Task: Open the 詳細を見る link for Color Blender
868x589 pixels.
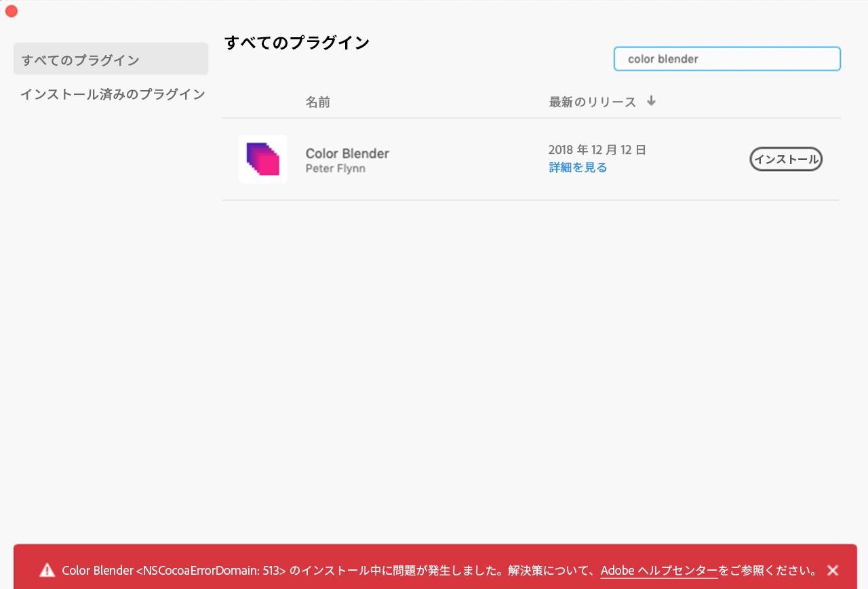Action: [x=578, y=167]
